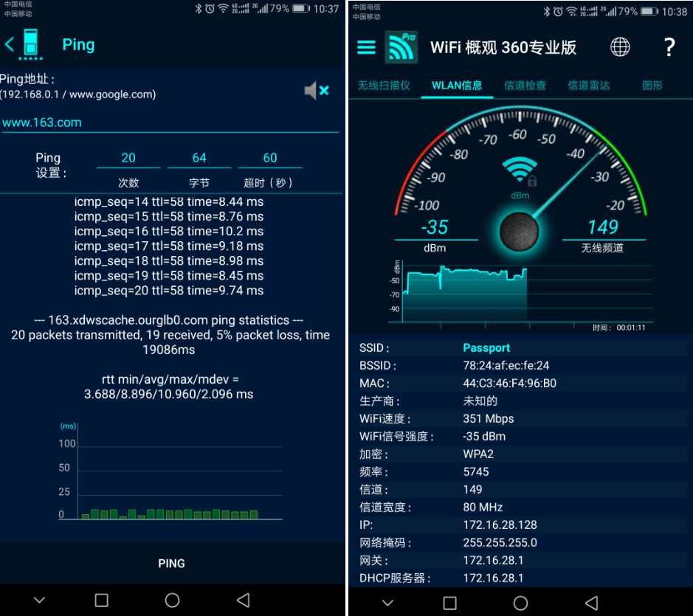
Task: Tap the WiFi Pro app logo
Action: (401, 47)
